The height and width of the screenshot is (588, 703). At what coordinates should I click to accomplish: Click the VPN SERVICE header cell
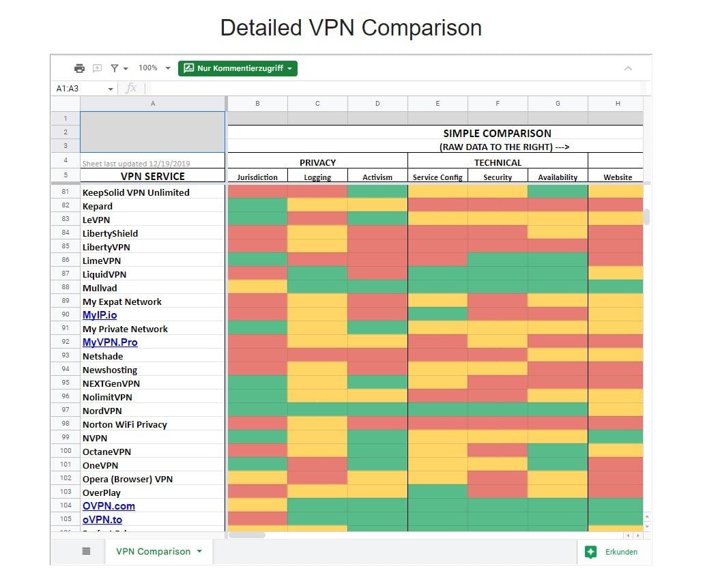(152, 176)
